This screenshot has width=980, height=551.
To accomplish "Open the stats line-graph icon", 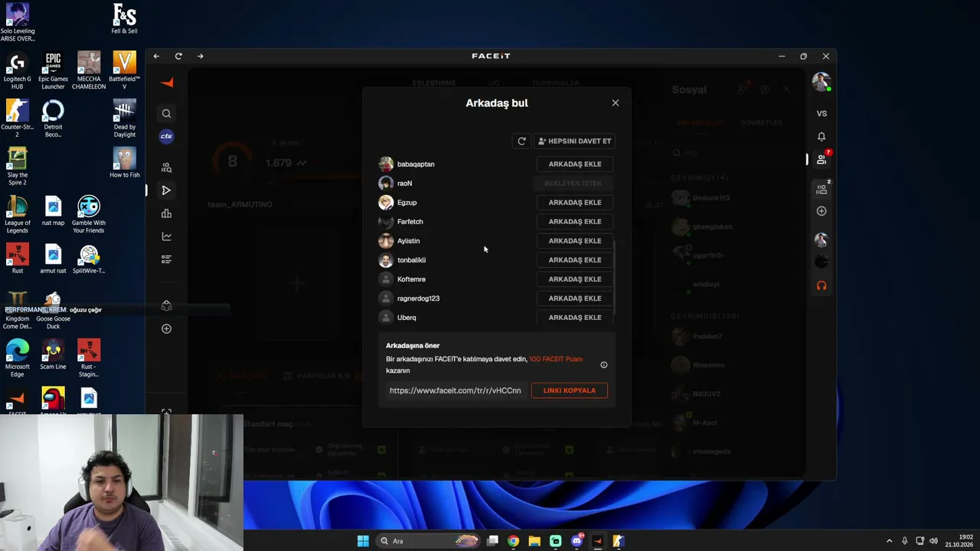I will (166, 236).
